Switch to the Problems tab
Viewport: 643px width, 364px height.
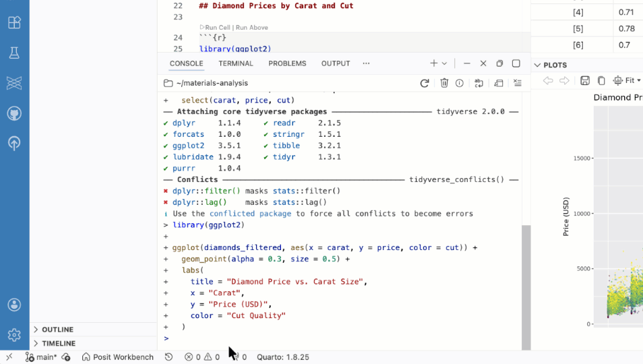287,63
